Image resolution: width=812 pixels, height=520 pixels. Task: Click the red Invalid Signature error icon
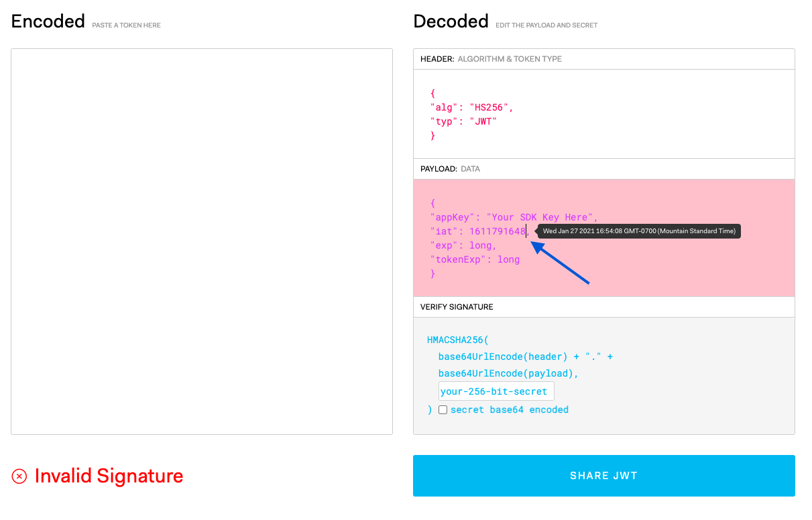(x=19, y=476)
